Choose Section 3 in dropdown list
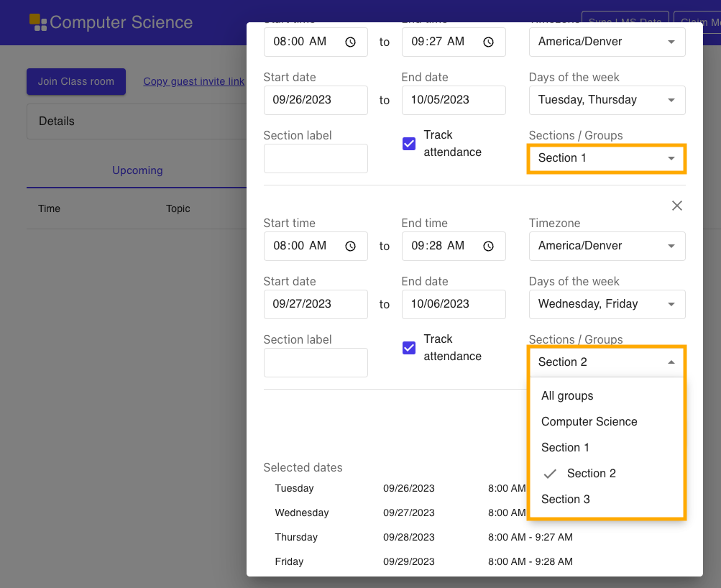This screenshot has width=721, height=588. pyautogui.click(x=566, y=500)
